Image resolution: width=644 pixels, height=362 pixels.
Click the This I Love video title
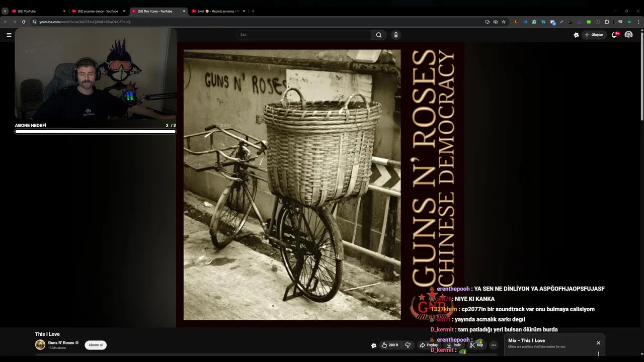(47, 334)
